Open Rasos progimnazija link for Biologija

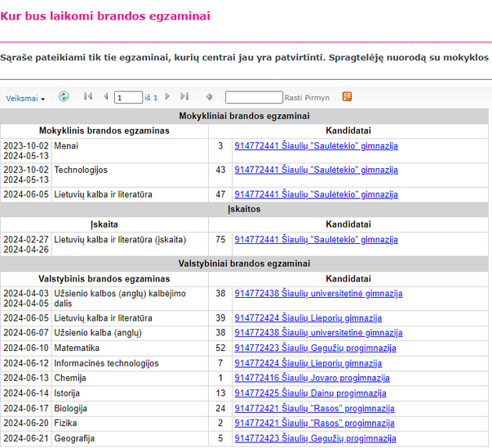[x=314, y=409]
